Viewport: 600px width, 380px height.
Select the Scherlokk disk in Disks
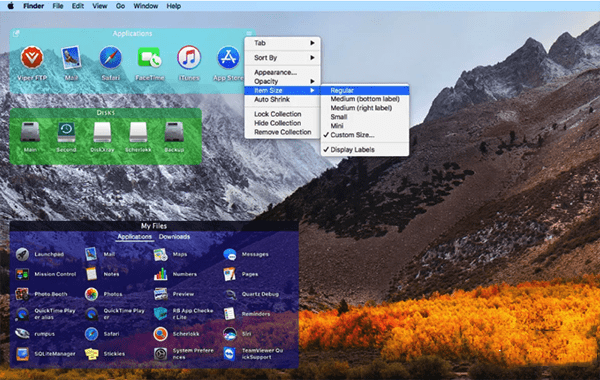click(138, 132)
